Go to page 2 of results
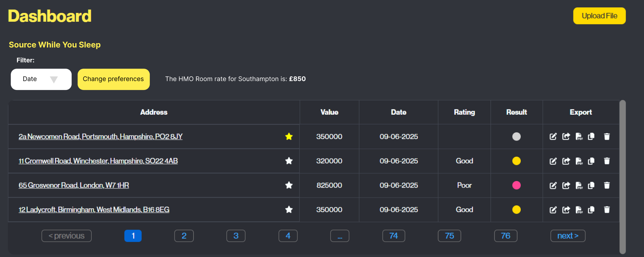 [184, 236]
